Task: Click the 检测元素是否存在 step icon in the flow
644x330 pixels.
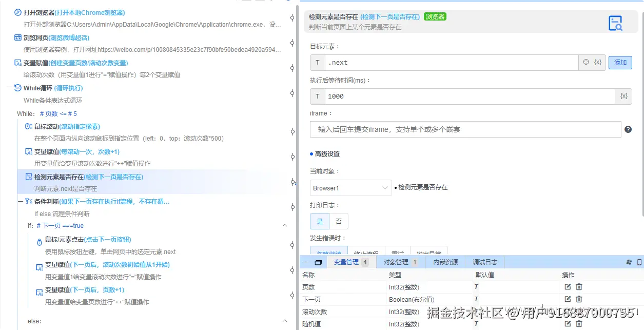Action: pos(28,177)
